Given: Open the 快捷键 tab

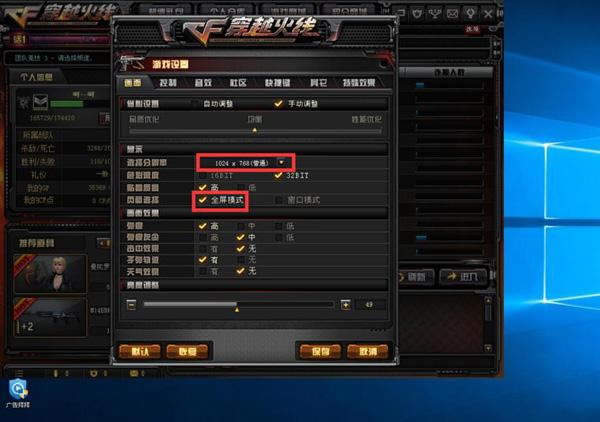Looking at the screenshot, I should coord(277,83).
